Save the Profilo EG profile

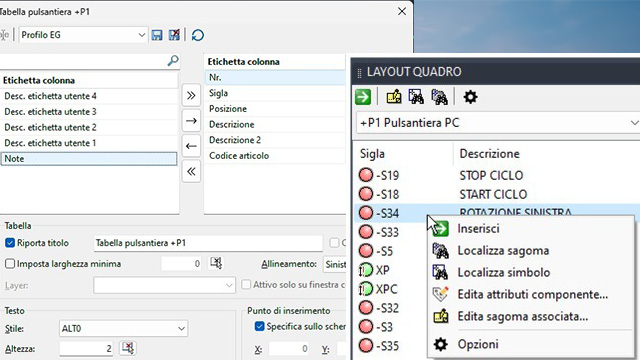(x=157, y=35)
